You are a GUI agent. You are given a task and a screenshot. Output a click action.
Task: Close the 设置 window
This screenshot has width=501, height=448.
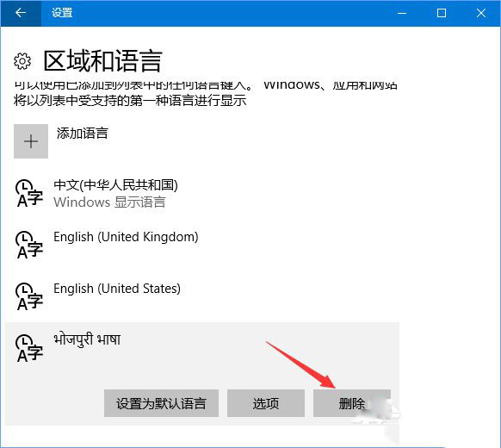(481, 13)
